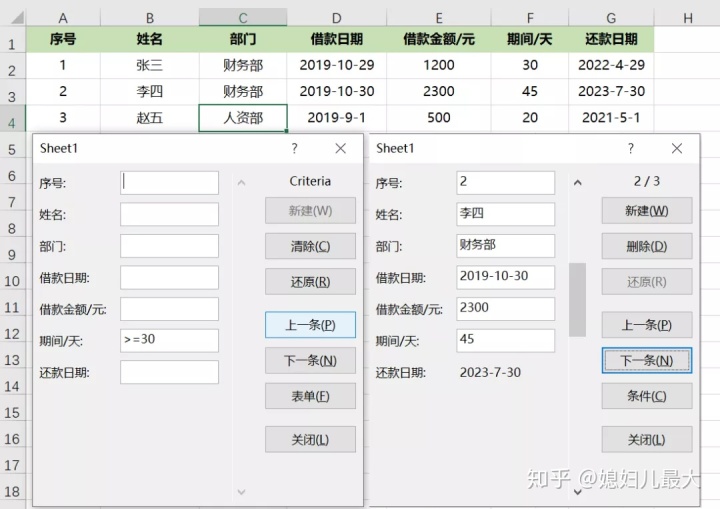Click the empty 还款日期 criteria field
The image size is (720, 509).
pos(169,372)
